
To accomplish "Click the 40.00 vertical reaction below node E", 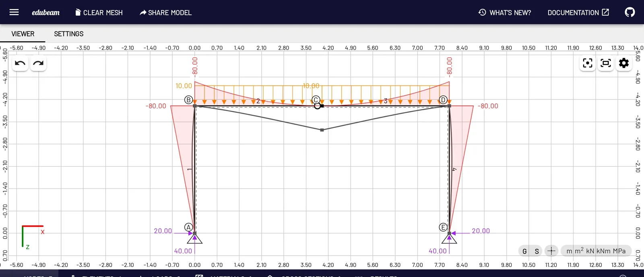I will point(438,251).
